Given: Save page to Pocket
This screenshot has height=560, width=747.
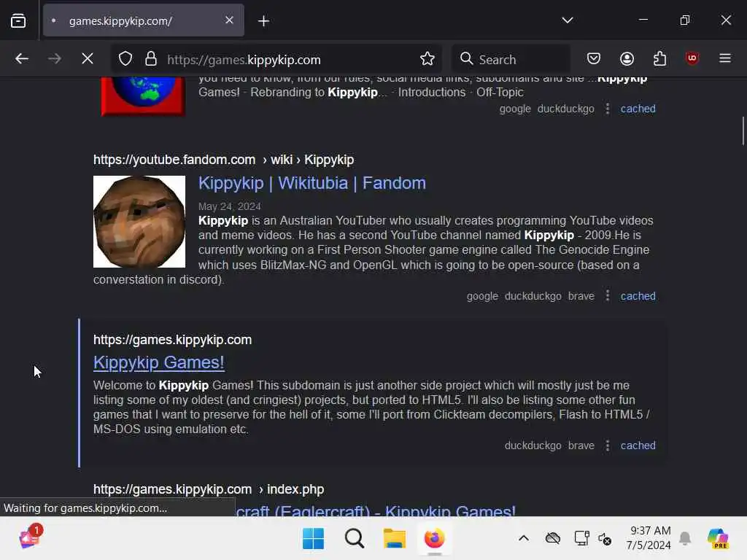Looking at the screenshot, I should (x=594, y=58).
